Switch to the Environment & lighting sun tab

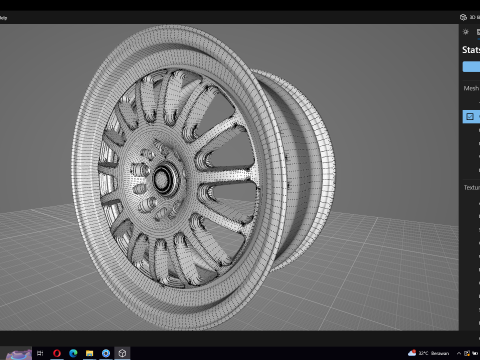(466, 32)
